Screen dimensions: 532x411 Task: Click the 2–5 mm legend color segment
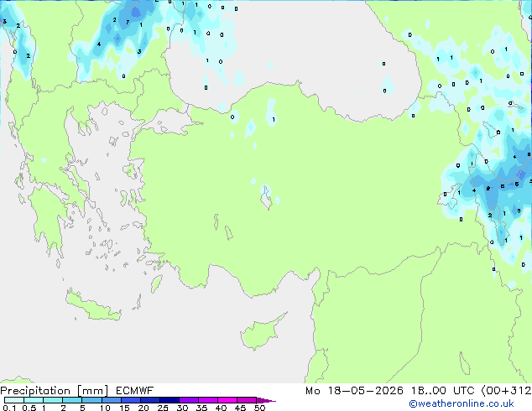click(72, 400)
